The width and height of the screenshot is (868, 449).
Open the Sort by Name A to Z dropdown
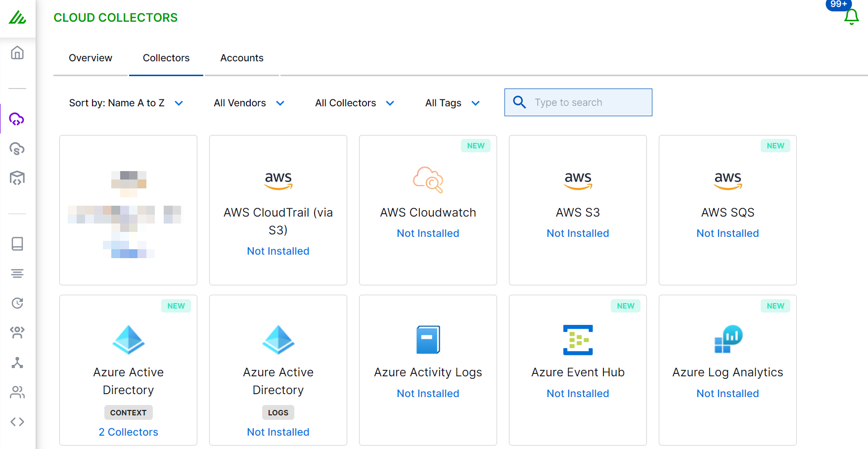[126, 103]
